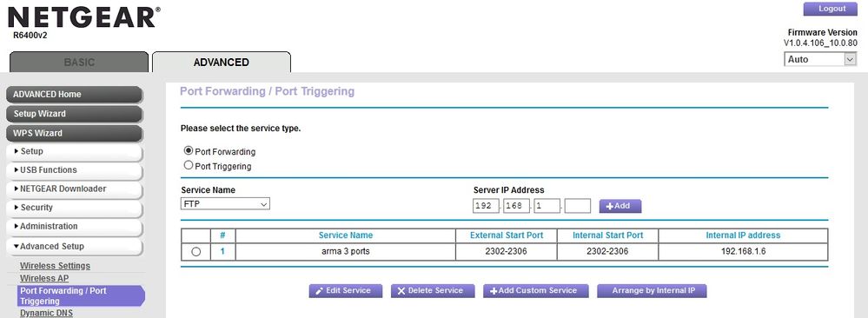Select the Port Triggering radio button

pyautogui.click(x=189, y=165)
